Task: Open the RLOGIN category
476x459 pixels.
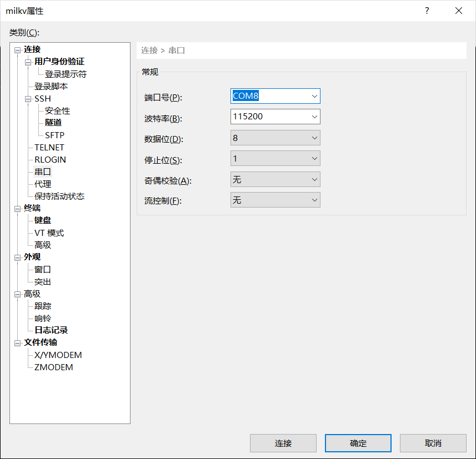Action: pyautogui.click(x=50, y=160)
